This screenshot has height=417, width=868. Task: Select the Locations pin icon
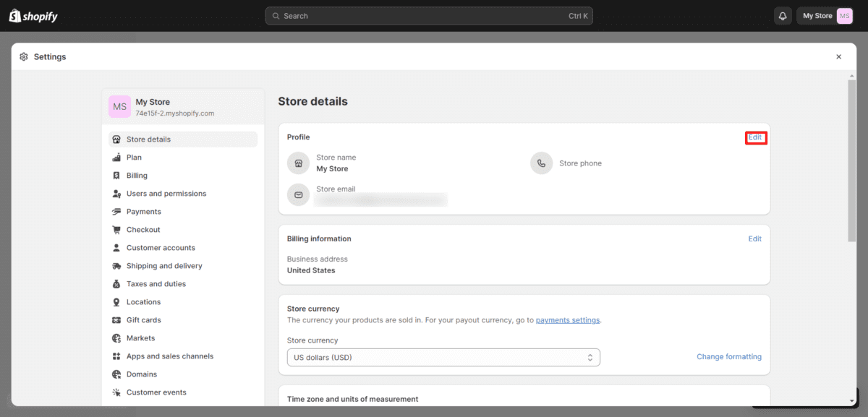[x=116, y=301]
